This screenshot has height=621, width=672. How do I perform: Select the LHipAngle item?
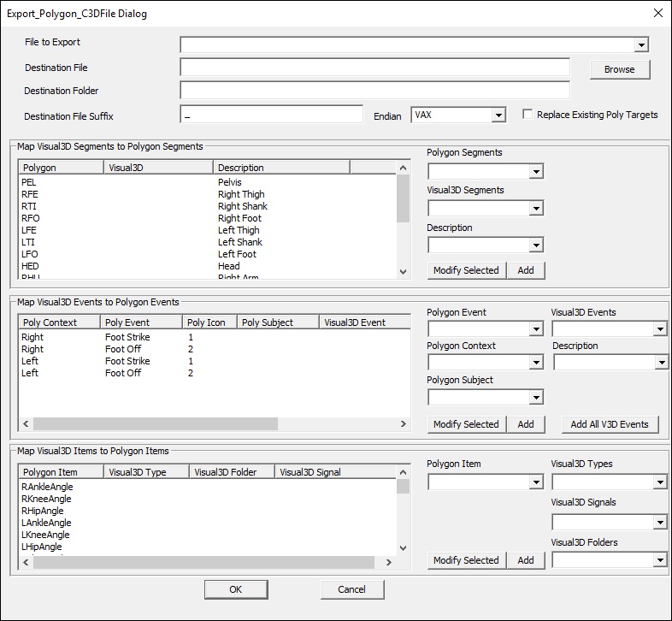[x=42, y=547]
